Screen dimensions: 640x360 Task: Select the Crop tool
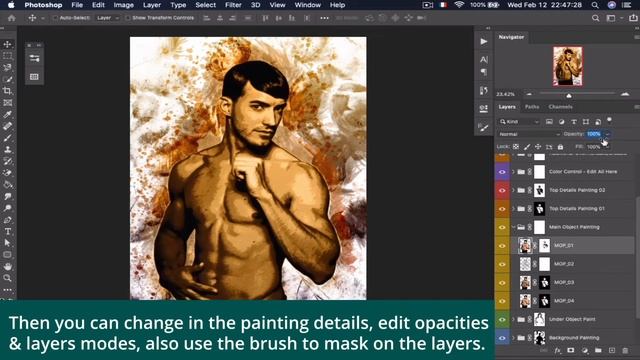pos(7,91)
